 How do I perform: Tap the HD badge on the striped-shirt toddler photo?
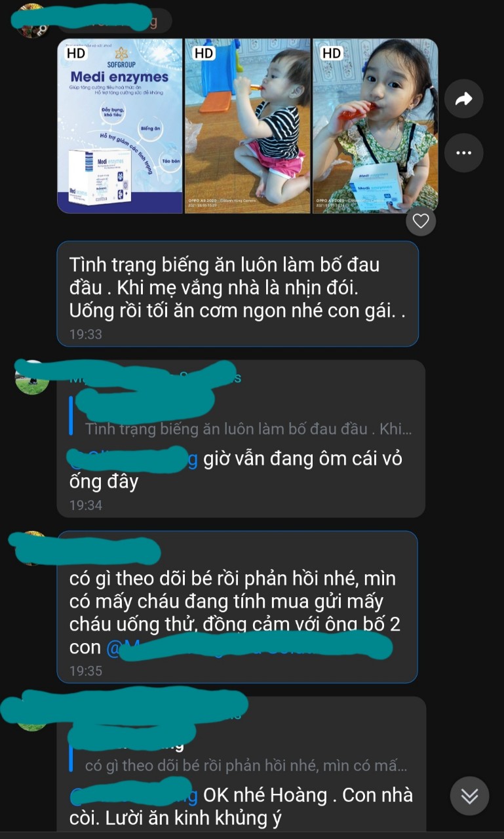[204, 53]
